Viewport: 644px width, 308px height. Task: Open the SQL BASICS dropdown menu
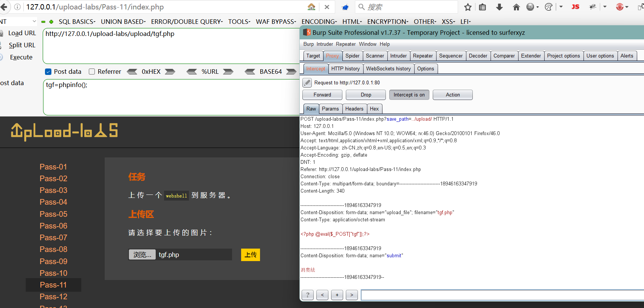[77, 22]
